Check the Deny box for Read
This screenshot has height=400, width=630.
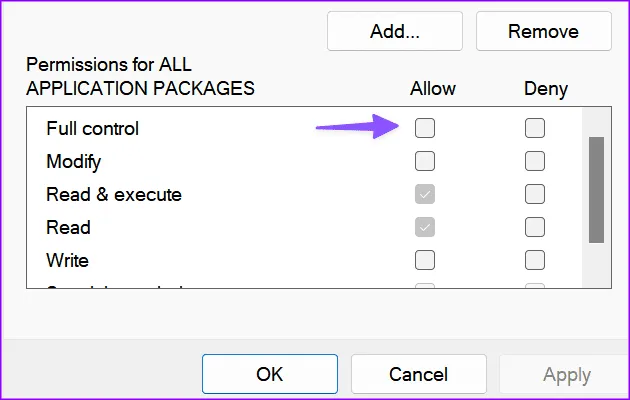[x=535, y=227]
